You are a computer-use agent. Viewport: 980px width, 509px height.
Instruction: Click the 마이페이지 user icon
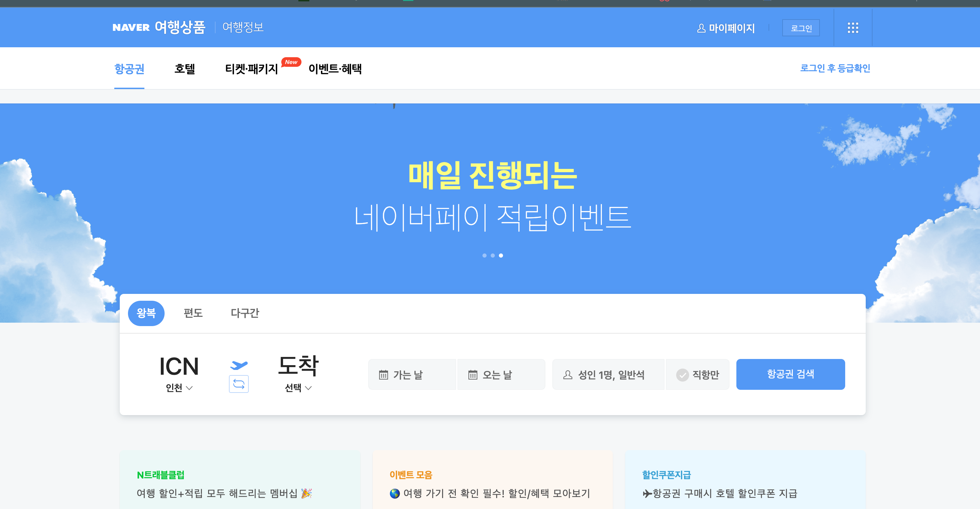[701, 28]
